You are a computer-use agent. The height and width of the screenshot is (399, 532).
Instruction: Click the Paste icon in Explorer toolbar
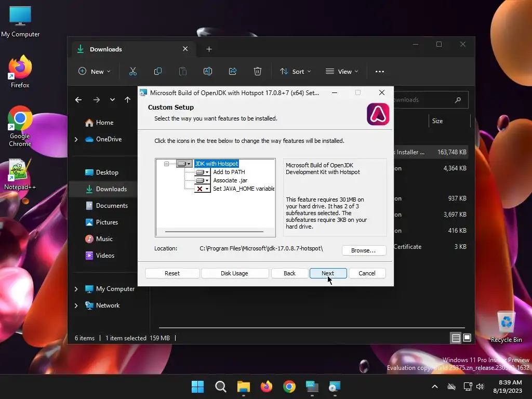[183, 72]
